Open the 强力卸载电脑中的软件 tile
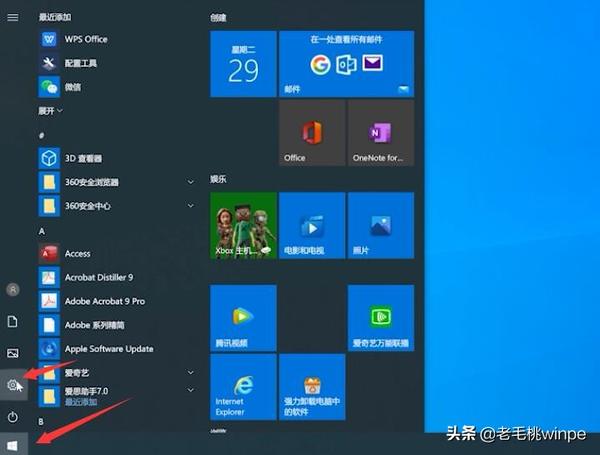 click(312, 387)
